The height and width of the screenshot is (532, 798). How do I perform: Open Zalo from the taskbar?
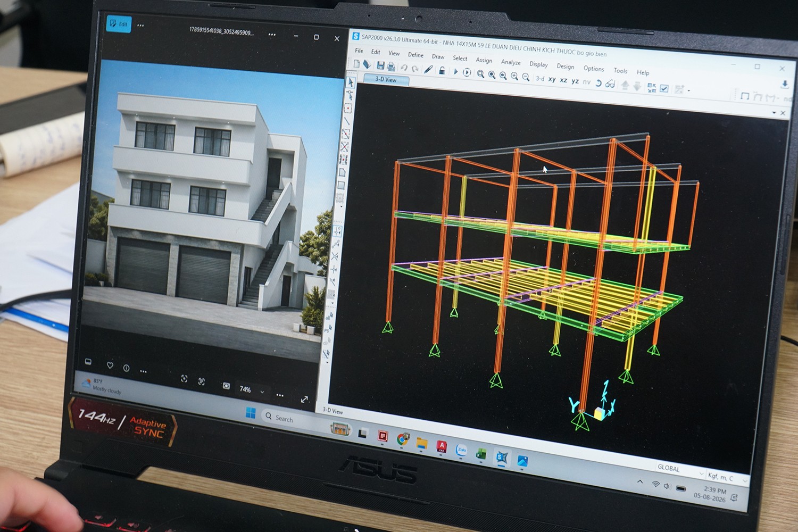(462, 450)
